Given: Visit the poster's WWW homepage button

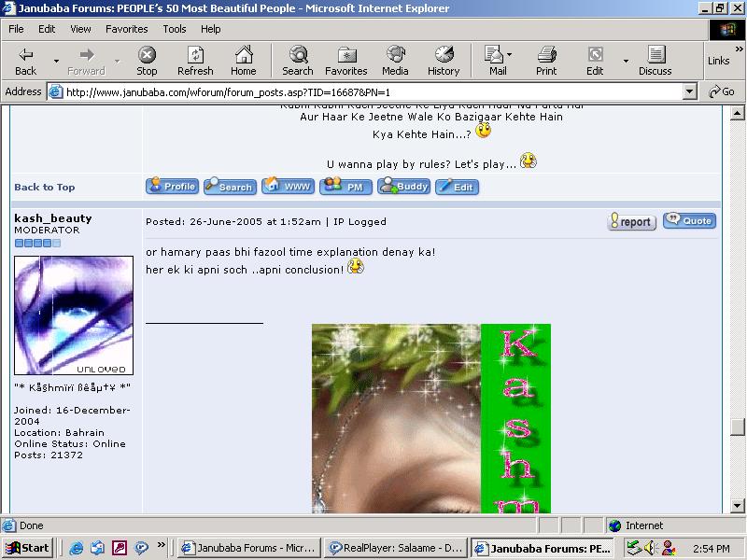Looking at the screenshot, I should [x=289, y=186].
